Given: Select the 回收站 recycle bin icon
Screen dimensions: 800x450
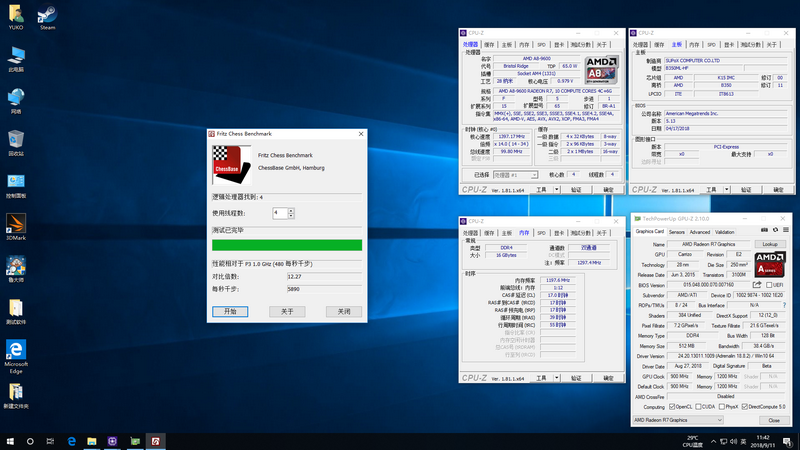Looking at the screenshot, I should click(x=16, y=143).
